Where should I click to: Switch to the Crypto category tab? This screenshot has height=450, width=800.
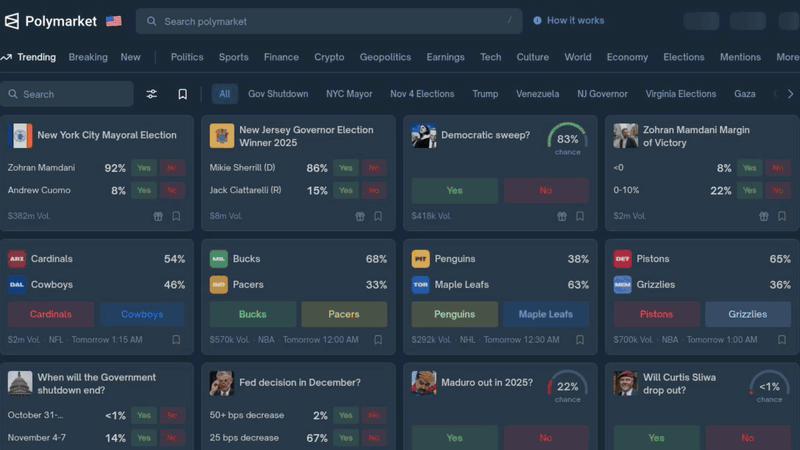tap(329, 57)
